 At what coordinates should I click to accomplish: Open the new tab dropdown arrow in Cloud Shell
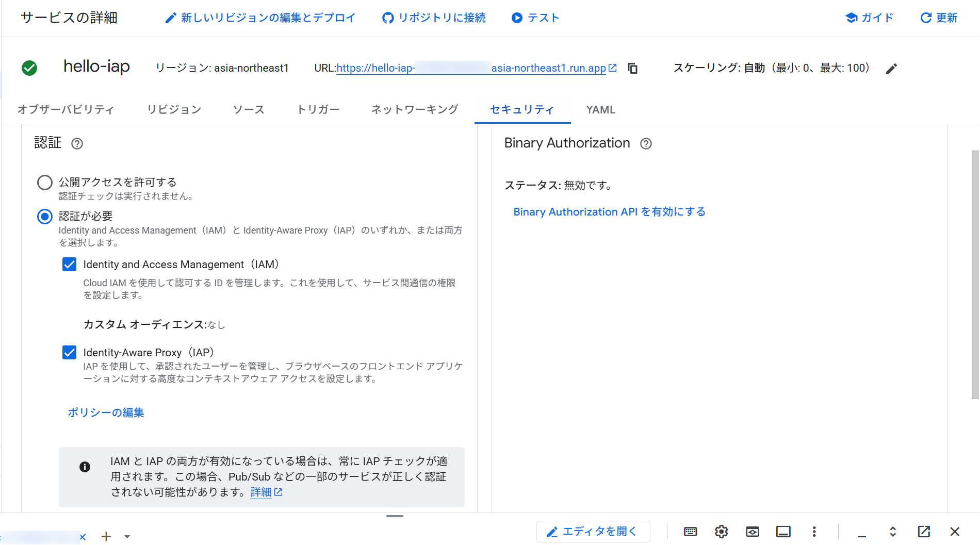[x=127, y=536]
